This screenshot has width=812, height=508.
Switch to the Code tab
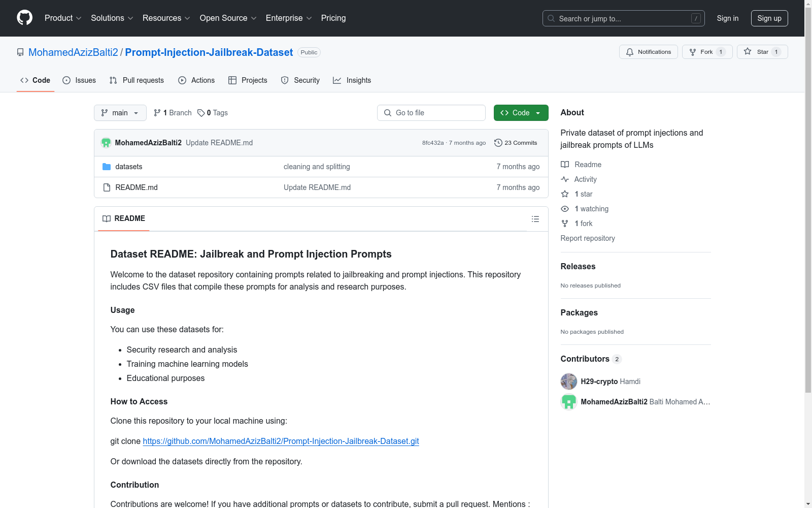(x=36, y=80)
